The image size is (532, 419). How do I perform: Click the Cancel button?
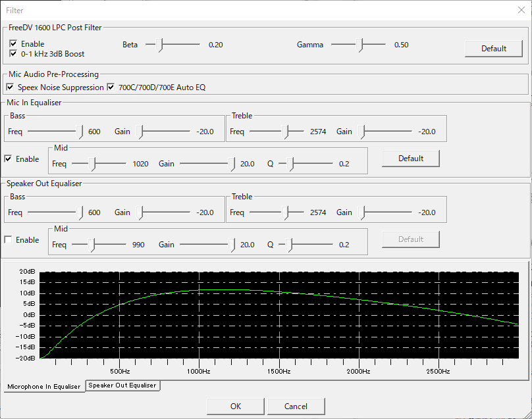(296, 407)
